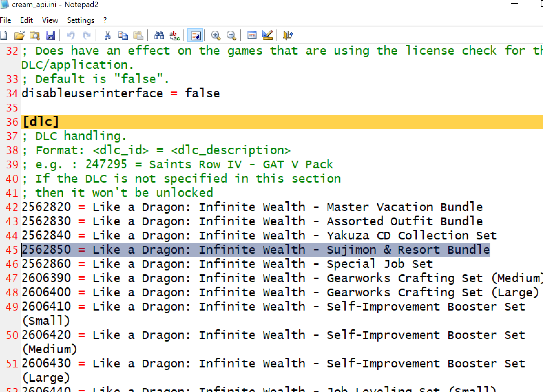Click 'Gearworks Crafting Set (Medium)' text

pos(435,278)
